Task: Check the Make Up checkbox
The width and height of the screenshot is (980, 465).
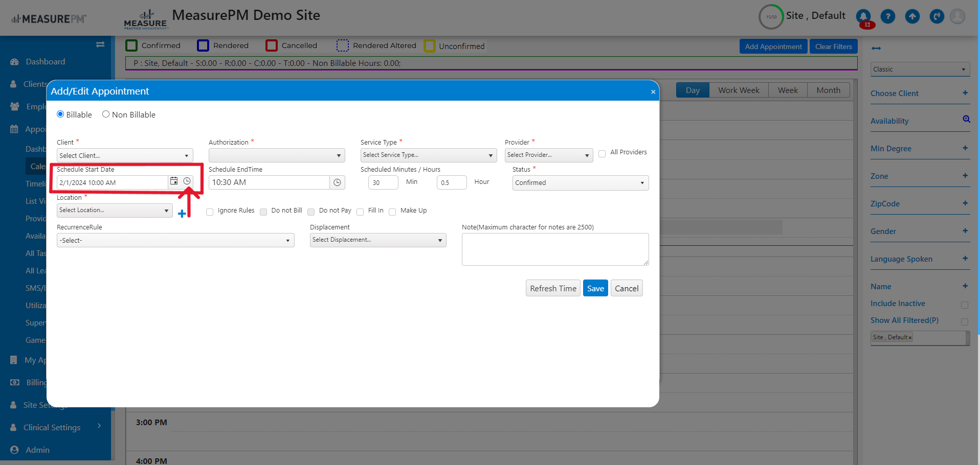Action: point(392,212)
